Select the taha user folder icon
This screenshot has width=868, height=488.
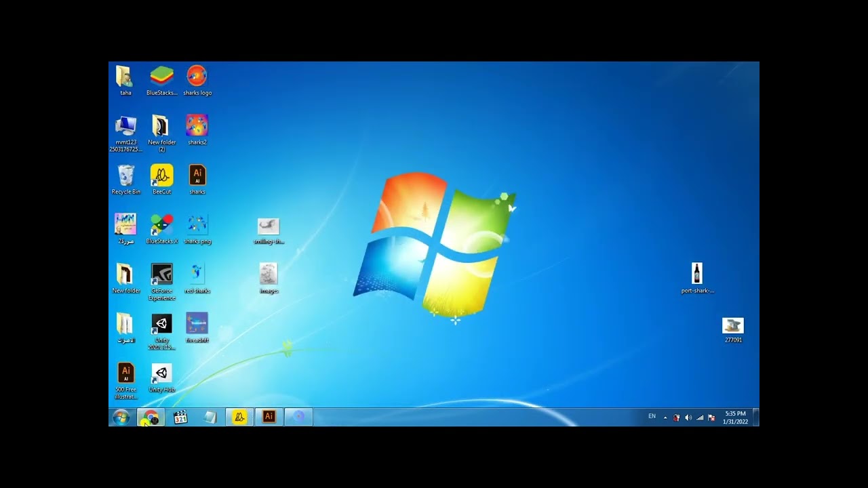pyautogui.click(x=125, y=80)
